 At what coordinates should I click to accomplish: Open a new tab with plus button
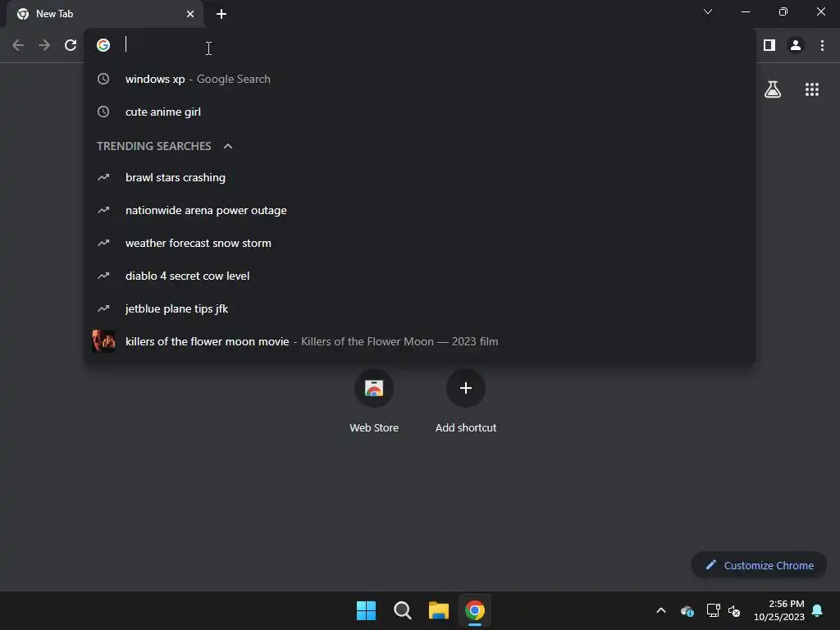pyautogui.click(x=221, y=14)
